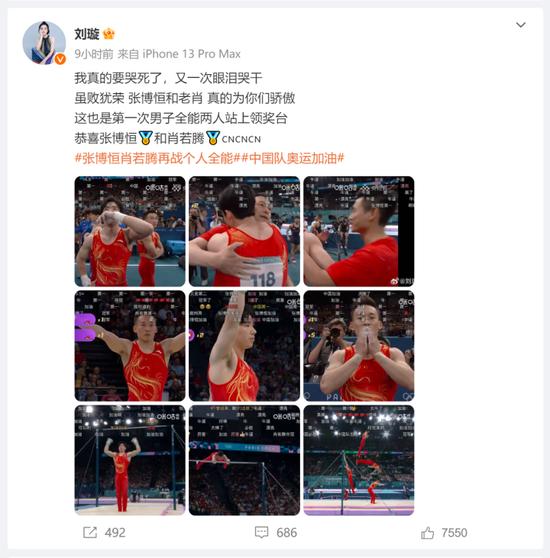
Task: Open the post options chevron menu
Action: [x=520, y=25]
